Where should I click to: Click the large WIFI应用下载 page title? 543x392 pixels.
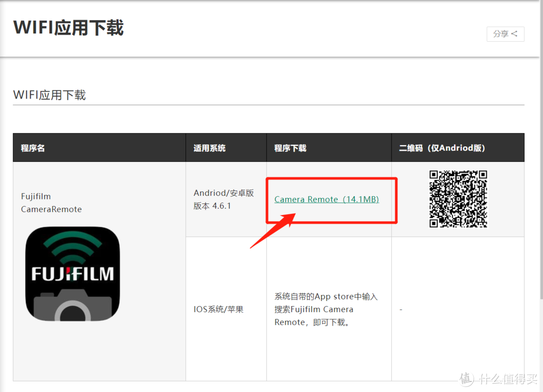click(x=68, y=28)
